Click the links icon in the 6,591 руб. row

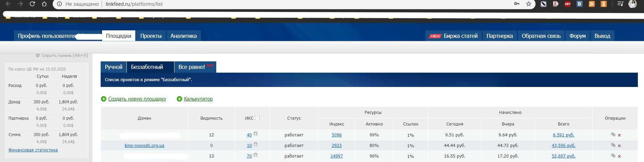[613, 135]
